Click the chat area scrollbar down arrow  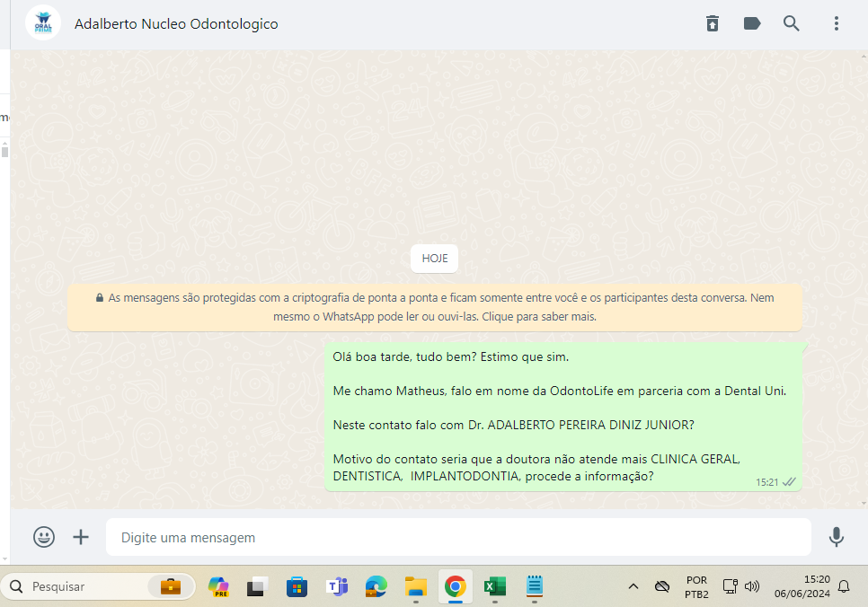coord(864,504)
